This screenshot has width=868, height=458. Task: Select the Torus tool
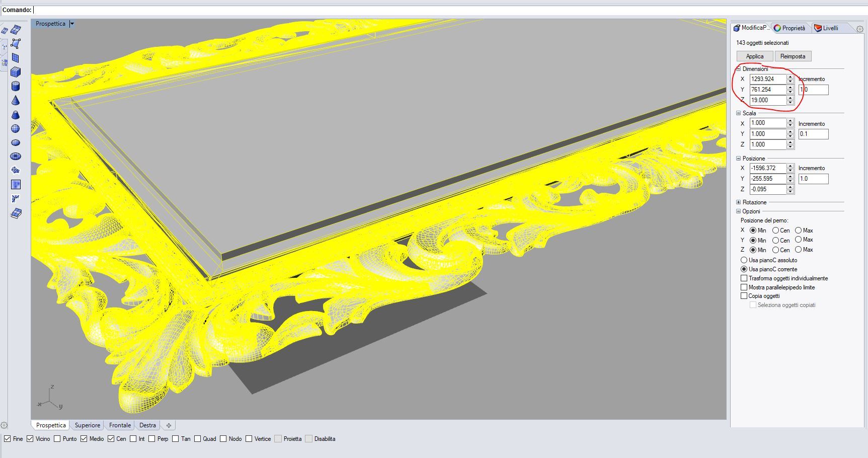point(16,157)
